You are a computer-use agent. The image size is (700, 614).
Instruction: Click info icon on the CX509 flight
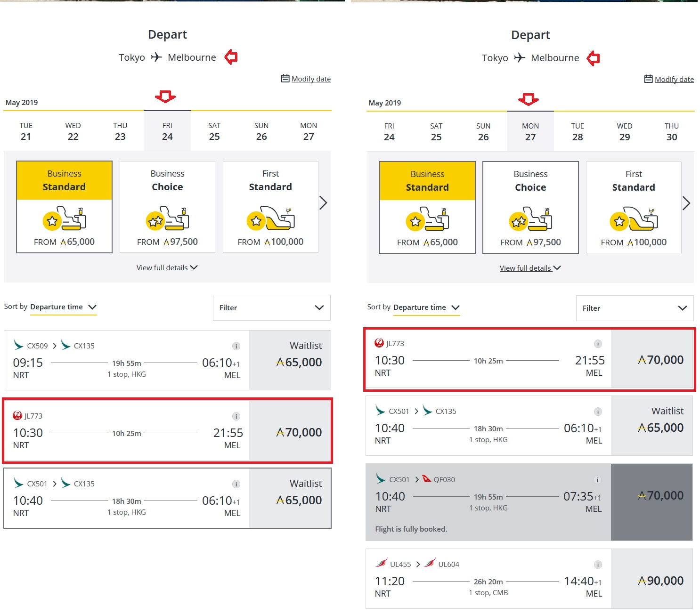pyautogui.click(x=236, y=346)
